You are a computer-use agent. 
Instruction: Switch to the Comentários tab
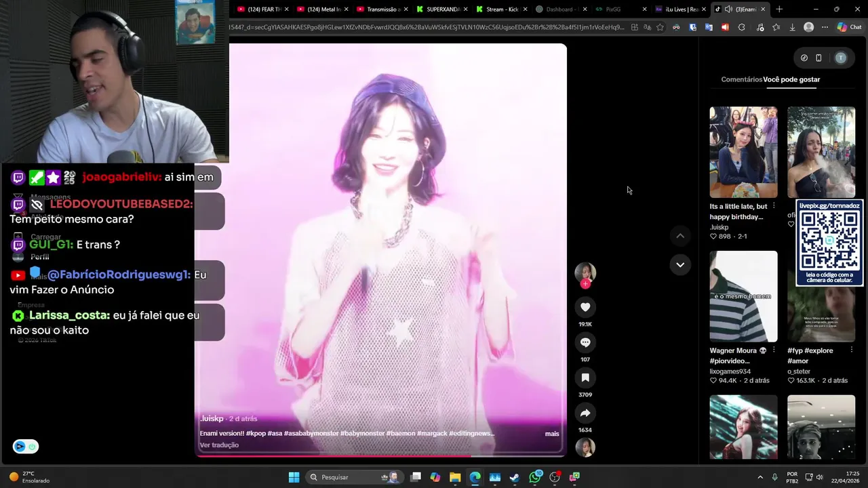tap(741, 79)
